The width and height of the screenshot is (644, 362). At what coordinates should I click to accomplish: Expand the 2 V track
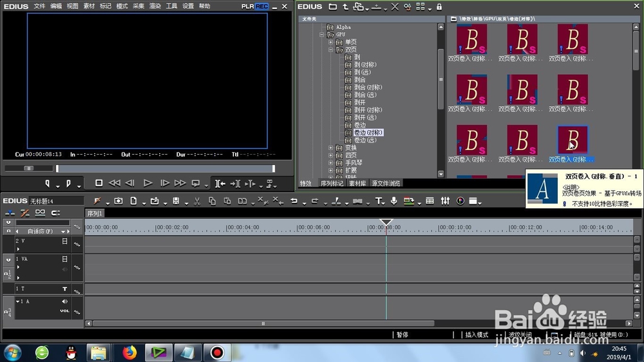pos(18,249)
